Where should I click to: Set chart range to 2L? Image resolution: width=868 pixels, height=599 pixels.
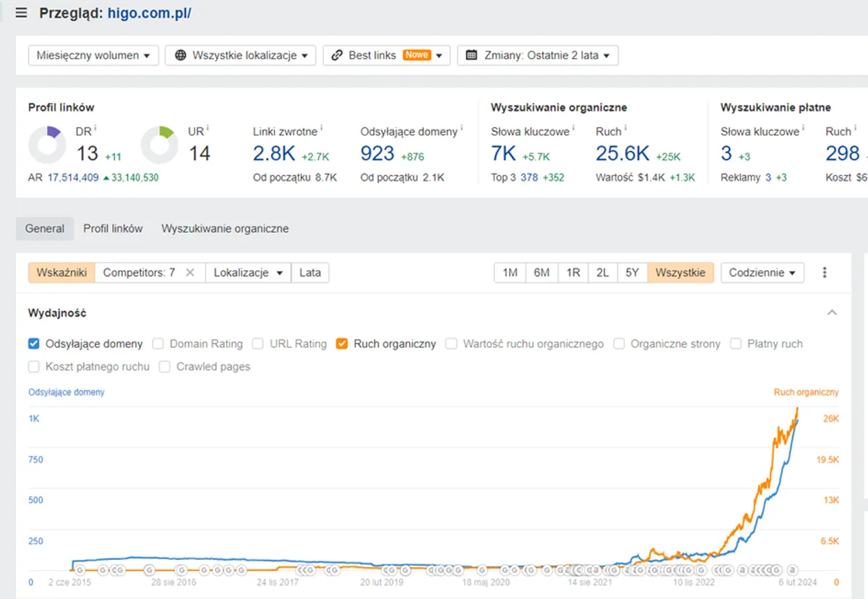tap(603, 273)
